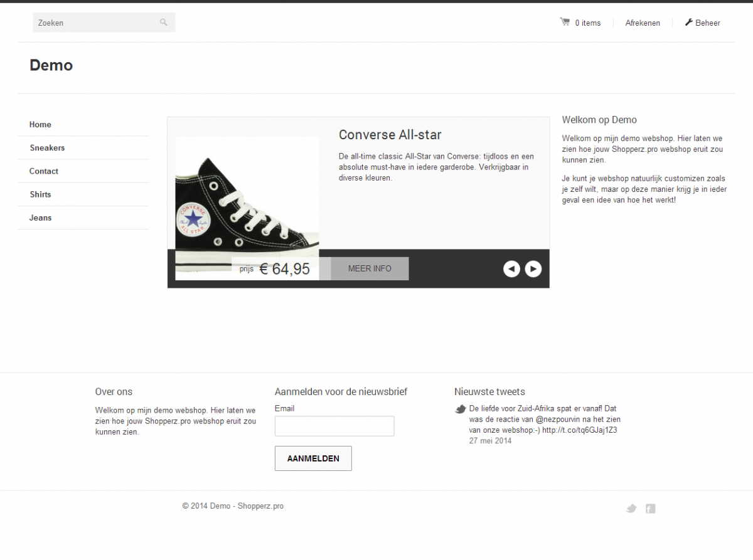Click the search magnifier icon

coord(164,23)
